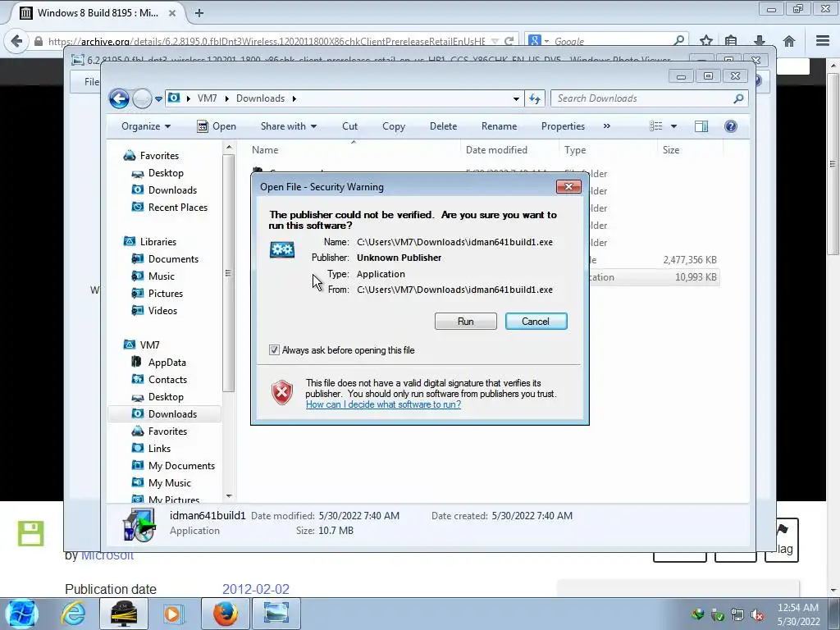The width and height of the screenshot is (840, 630).
Task: Open Firefox hamburger menu
Action: 822,41
